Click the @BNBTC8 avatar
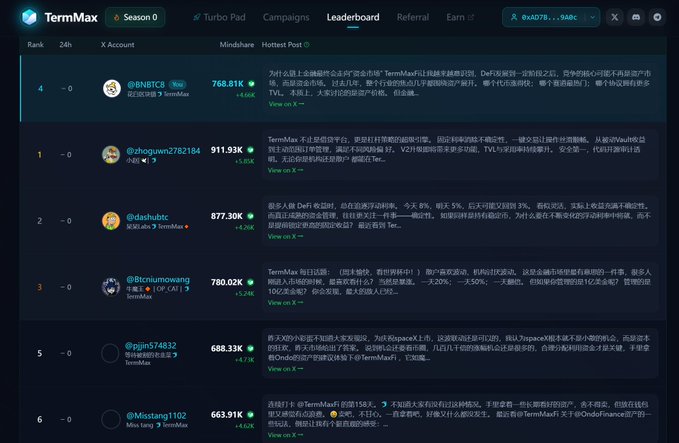 point(112,88)
